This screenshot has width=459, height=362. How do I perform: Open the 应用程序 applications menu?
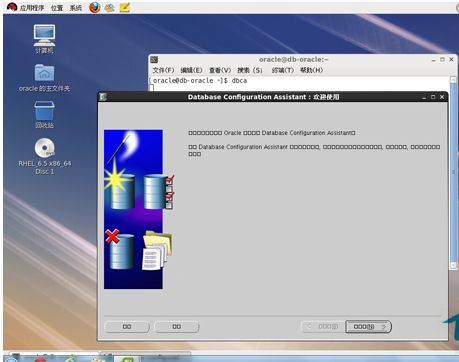point(32,8)
